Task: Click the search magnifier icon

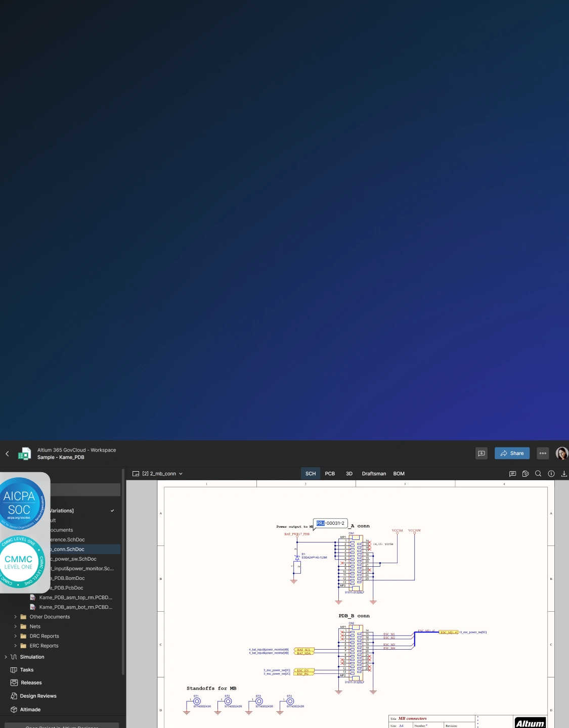Action: coord(538,474)
